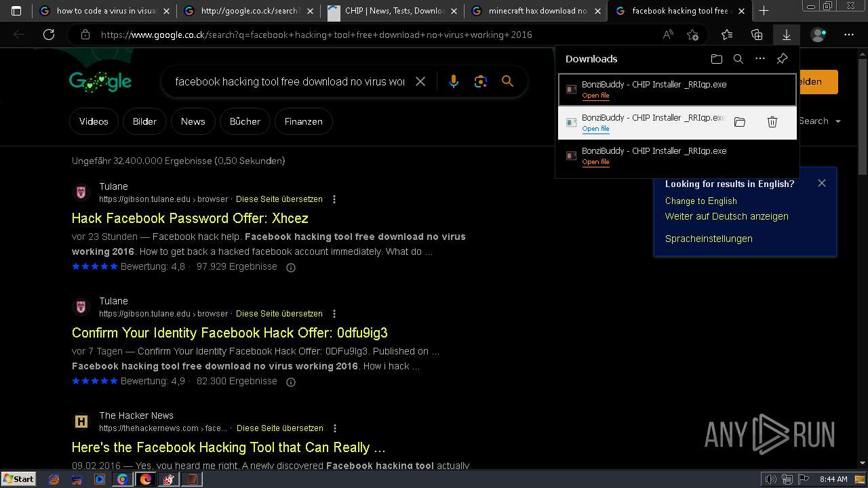Open file for first BonziBuddy download

[595, 96]
